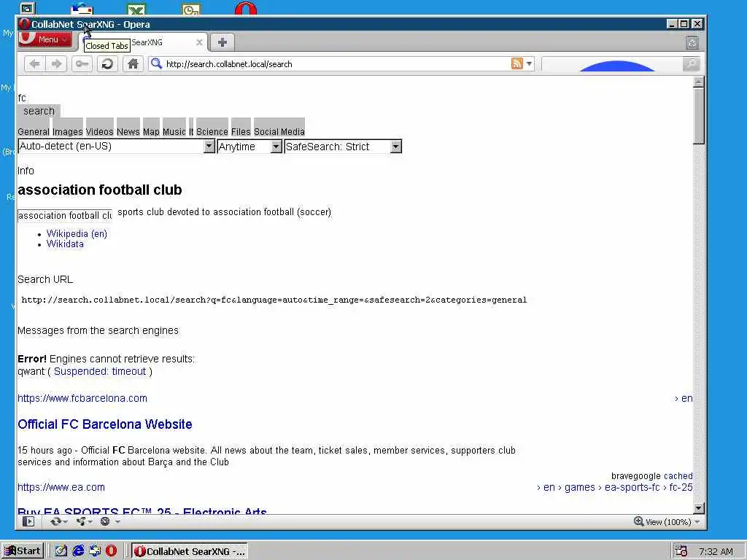The height and width of the screenshot is (560, 747).
Task: Launch Internet Explorer from the quick launch
Action: [x=78, y=551]
